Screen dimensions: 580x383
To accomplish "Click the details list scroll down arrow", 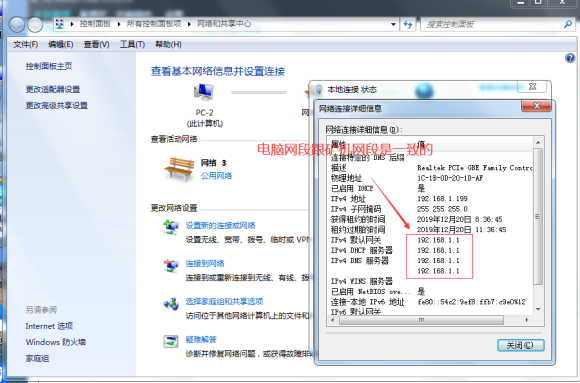I will 538,309.
